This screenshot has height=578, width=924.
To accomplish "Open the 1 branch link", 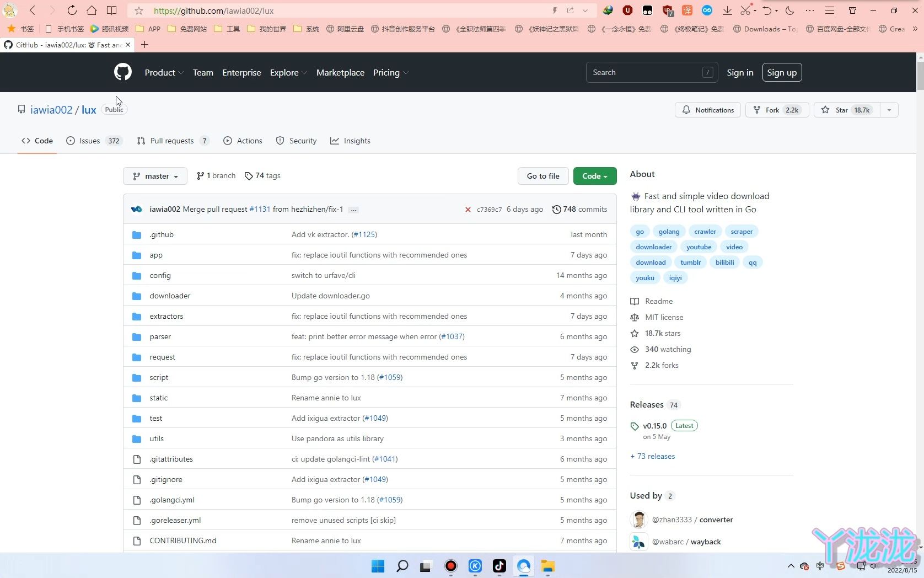I will click(216, 176).
